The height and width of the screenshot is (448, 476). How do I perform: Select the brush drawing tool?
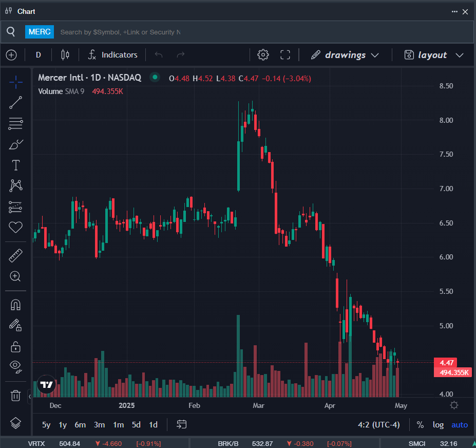pyautogui.click(x=16, y=144)
